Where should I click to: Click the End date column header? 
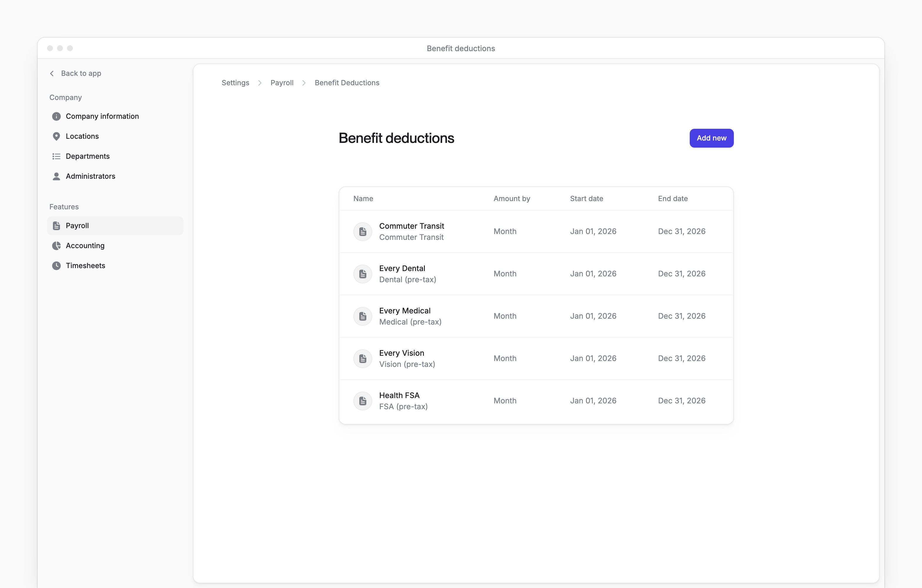coord(673,199)
